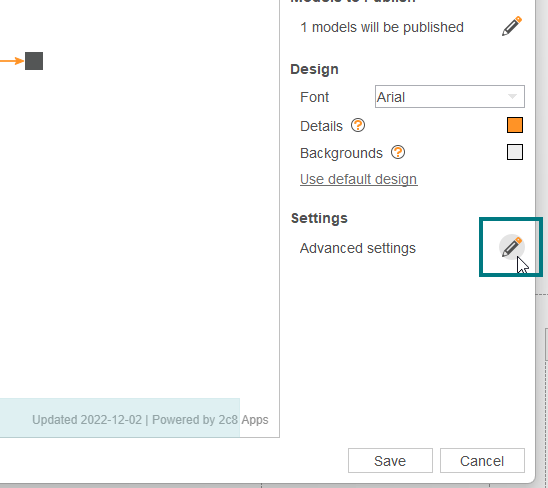Viewport: 548px width, 488px height.
Task: Click the Backgrounds label
Action: tap(341, 153)
